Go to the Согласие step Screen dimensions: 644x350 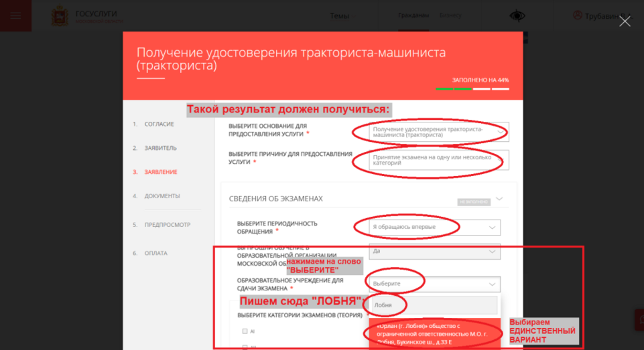[x=159, y=124]
